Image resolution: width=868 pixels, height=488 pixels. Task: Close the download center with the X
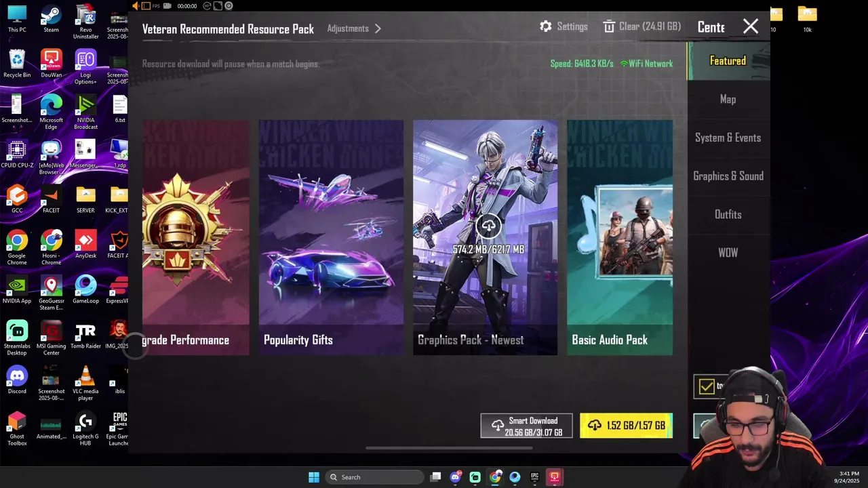point(751,26)
